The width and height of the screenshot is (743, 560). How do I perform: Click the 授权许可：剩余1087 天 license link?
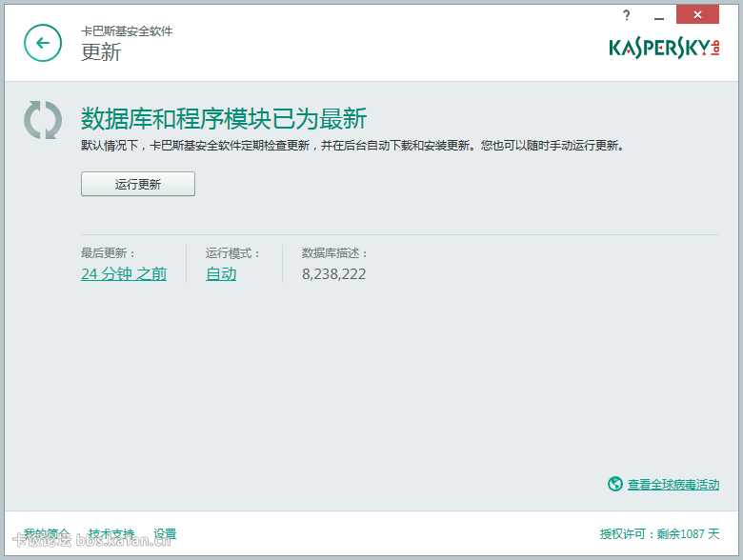click(659, 534)
